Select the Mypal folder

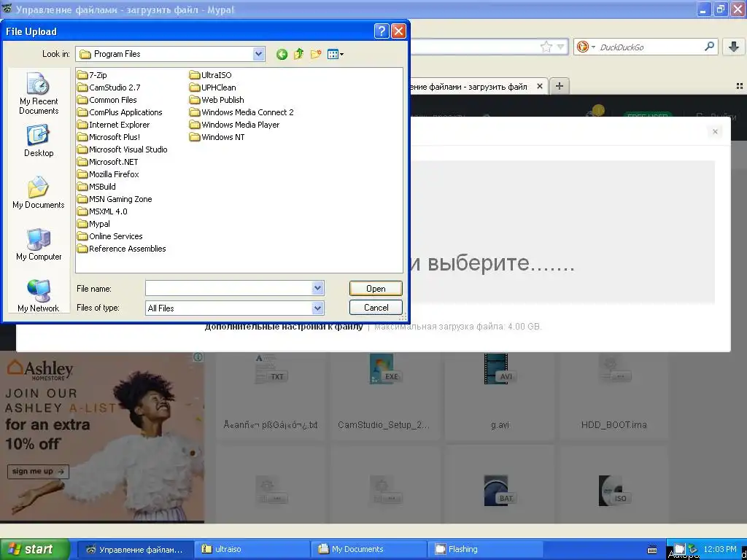click(93, 224)
